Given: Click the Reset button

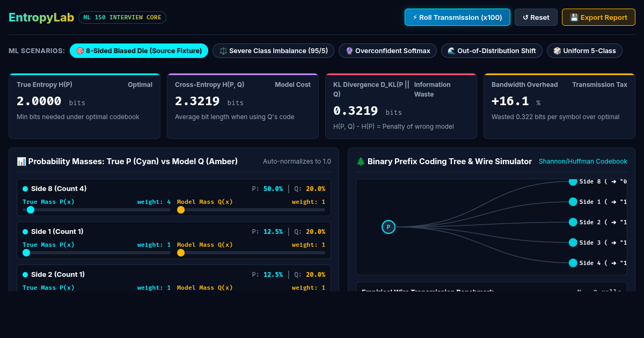Looking at the screenshot, I should [536, 17].
